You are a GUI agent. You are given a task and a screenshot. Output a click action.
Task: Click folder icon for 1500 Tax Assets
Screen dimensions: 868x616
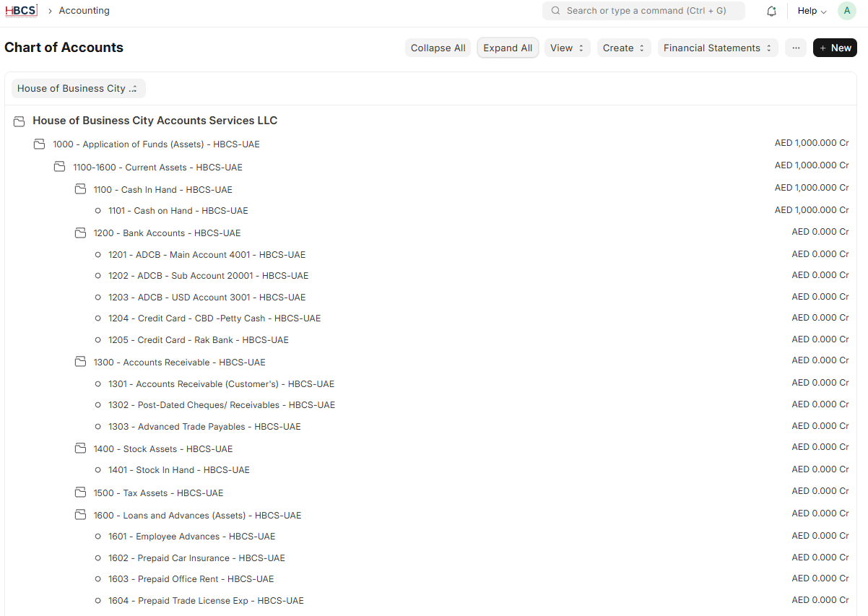click(x=80, y=493)
